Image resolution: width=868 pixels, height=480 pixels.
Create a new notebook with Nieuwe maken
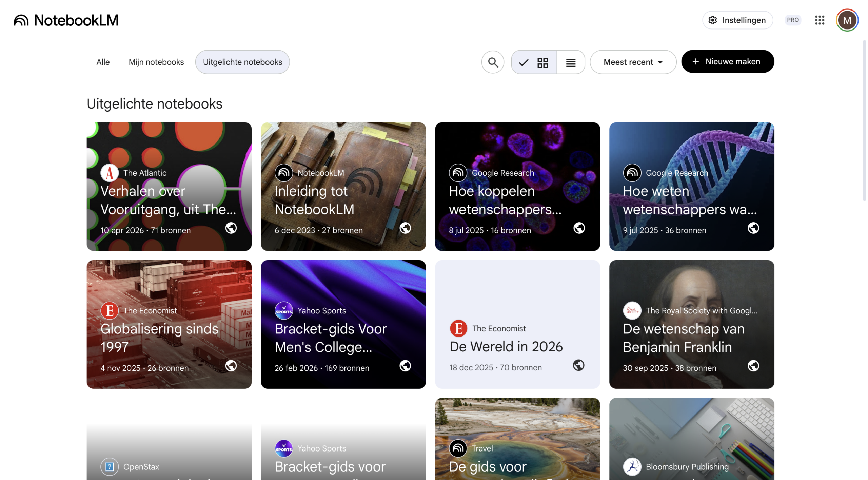(728, 61)
